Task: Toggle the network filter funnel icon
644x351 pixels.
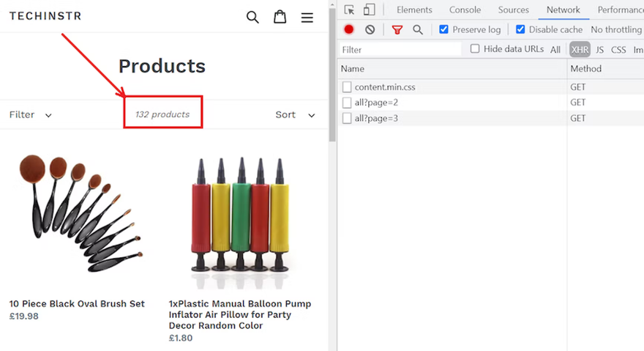Action: pyautogui.click(x=397, y=29)
